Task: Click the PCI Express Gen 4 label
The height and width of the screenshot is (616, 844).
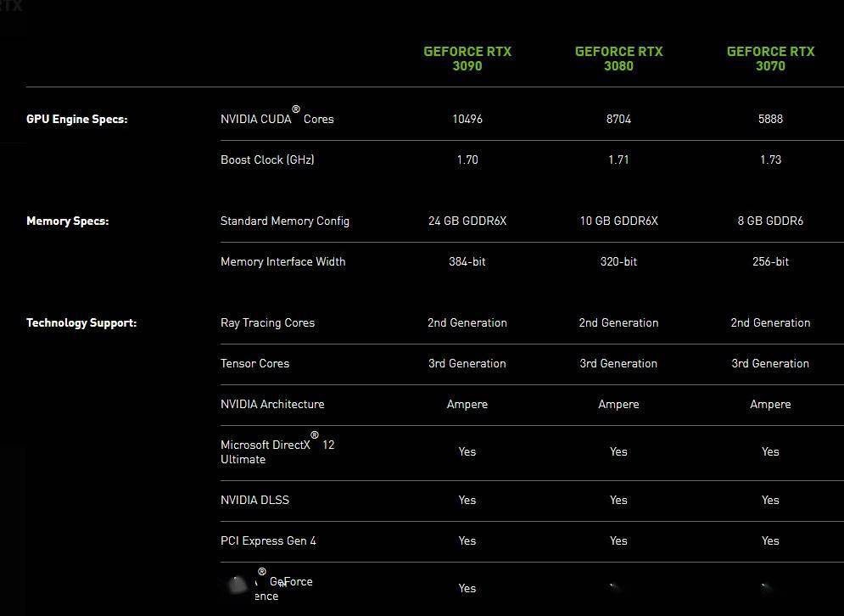Action: [x=268, y=540]
